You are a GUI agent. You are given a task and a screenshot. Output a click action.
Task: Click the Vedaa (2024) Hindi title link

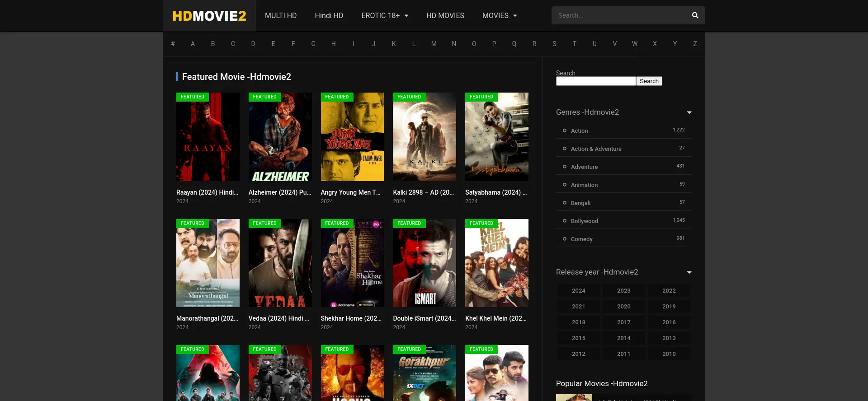click(x=279, y=318)
